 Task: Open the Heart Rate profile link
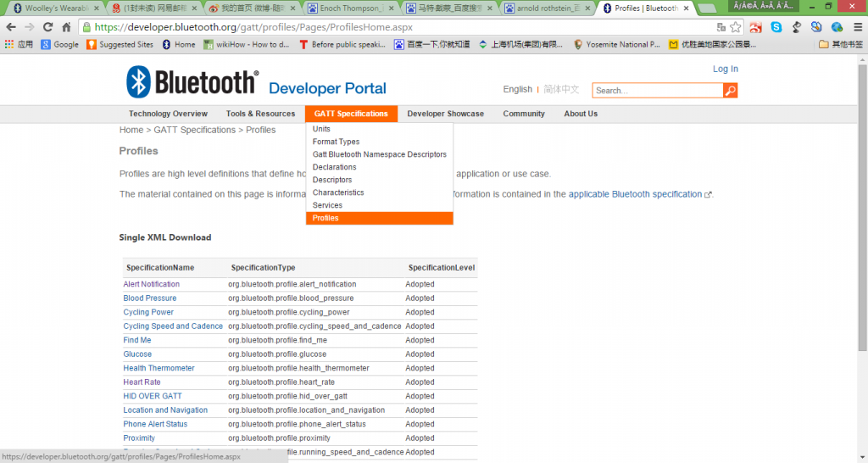(142, 382)
